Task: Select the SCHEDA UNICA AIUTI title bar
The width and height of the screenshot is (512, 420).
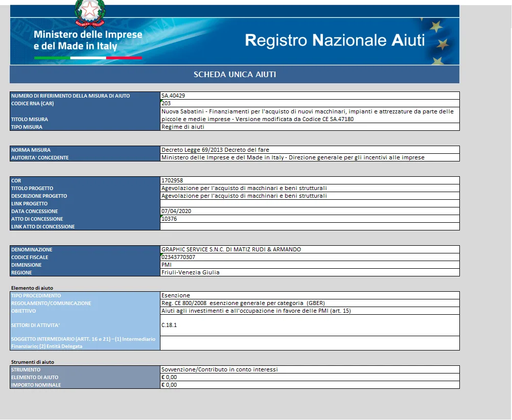Action: pyautogui.click(x=235, y=75)
